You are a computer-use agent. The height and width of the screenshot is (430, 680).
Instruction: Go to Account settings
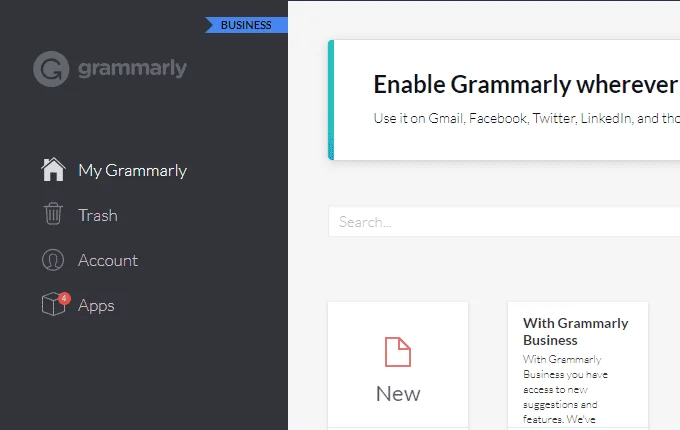(108, 261)
